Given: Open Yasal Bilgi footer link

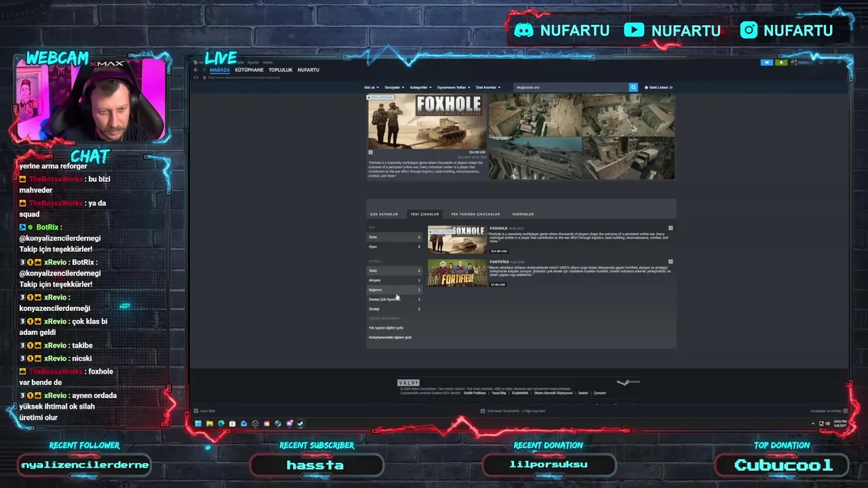Looking at the screenshot, I should (x=499, y=393).
